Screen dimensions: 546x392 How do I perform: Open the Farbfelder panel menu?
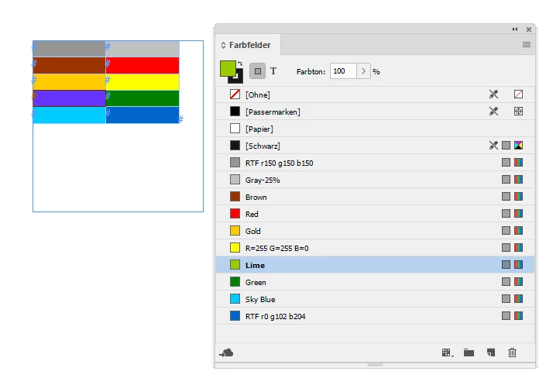click(x=527, y=45)
